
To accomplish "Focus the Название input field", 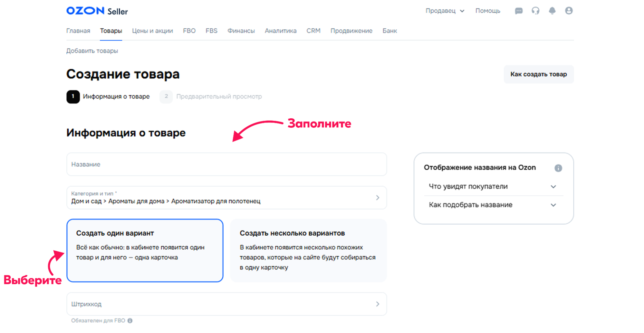I will (x=226, y=164).
